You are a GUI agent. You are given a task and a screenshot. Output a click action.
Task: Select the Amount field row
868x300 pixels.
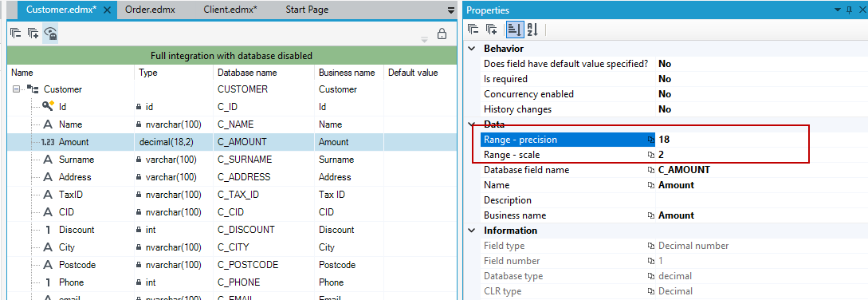[232, 142]
